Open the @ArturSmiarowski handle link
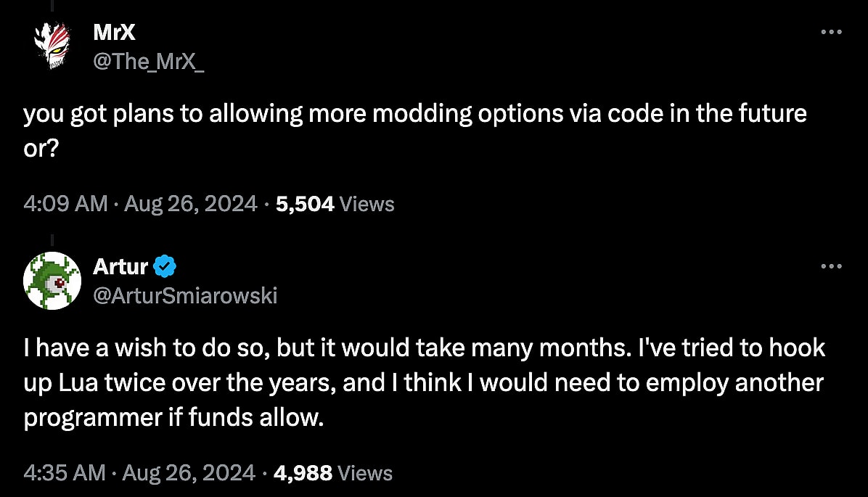This screenshot has height=497, width=868. click(185, 296)
